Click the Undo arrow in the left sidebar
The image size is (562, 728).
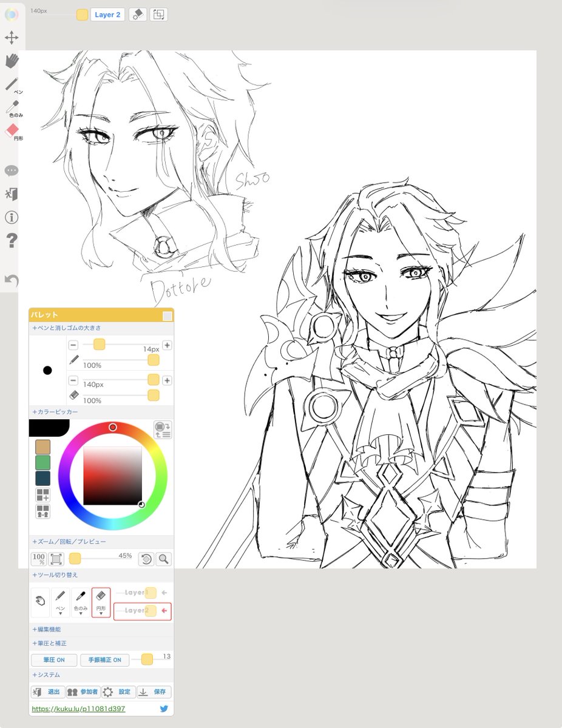point(12,280)
